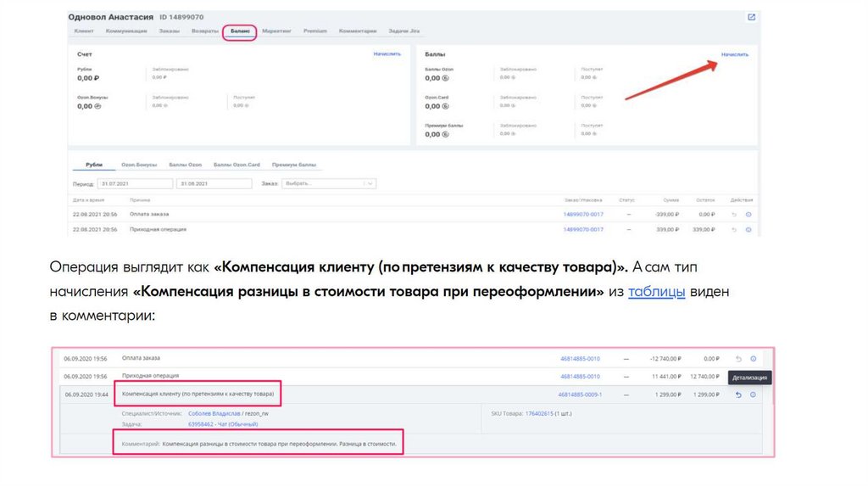Switch to the Коммуникации tab
Screen dimensions: 868x487
tap(126, 31)
